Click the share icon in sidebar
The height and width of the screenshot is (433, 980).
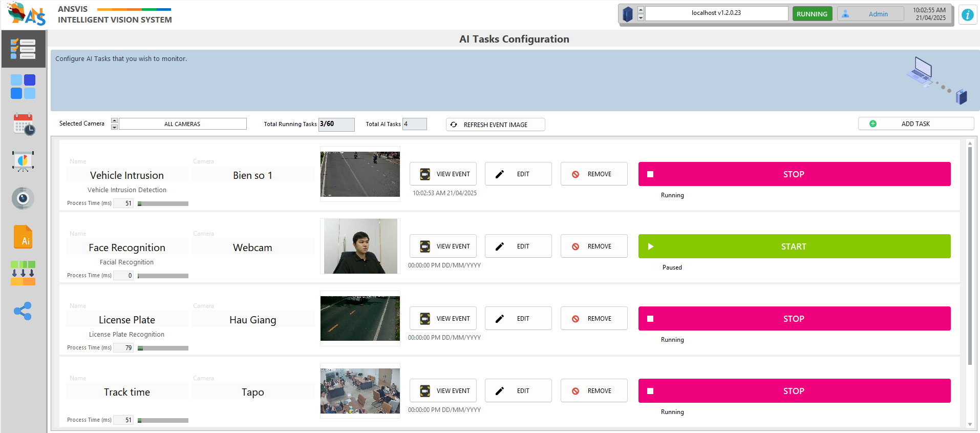coord(23,311)
